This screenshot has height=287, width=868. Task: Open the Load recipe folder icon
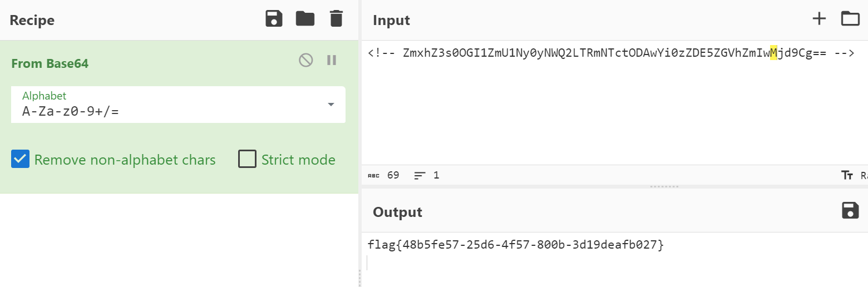tap(305, 19)
